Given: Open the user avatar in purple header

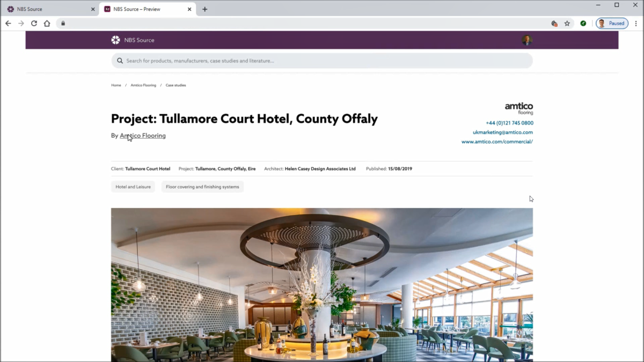Looking at the screenshot, I should pos(527,40).
